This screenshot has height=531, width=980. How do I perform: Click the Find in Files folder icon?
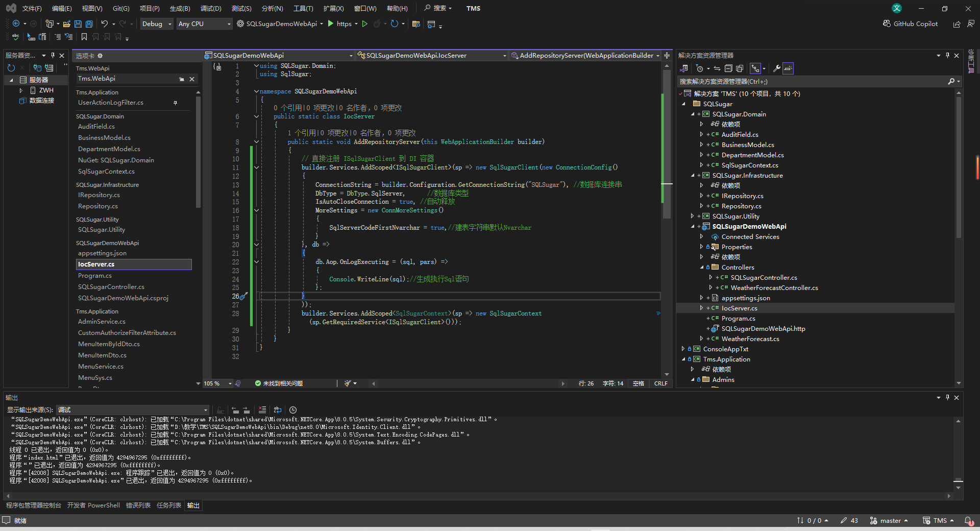click(416, 24)
